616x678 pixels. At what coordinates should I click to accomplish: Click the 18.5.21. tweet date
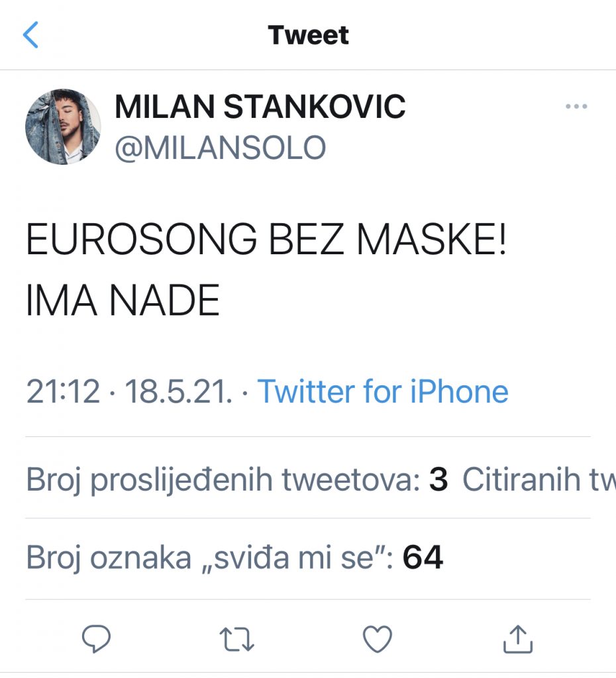pyautogui.click(x=178, y=391)
